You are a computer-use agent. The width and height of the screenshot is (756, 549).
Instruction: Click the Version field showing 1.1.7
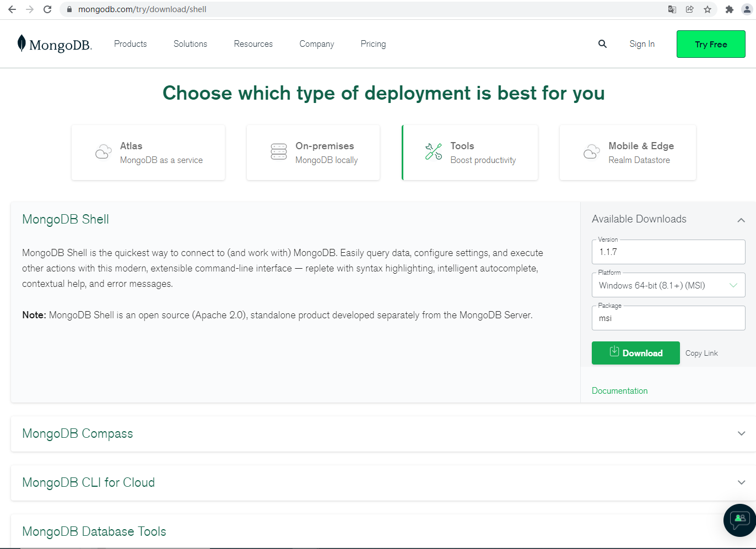coord(668,252)
